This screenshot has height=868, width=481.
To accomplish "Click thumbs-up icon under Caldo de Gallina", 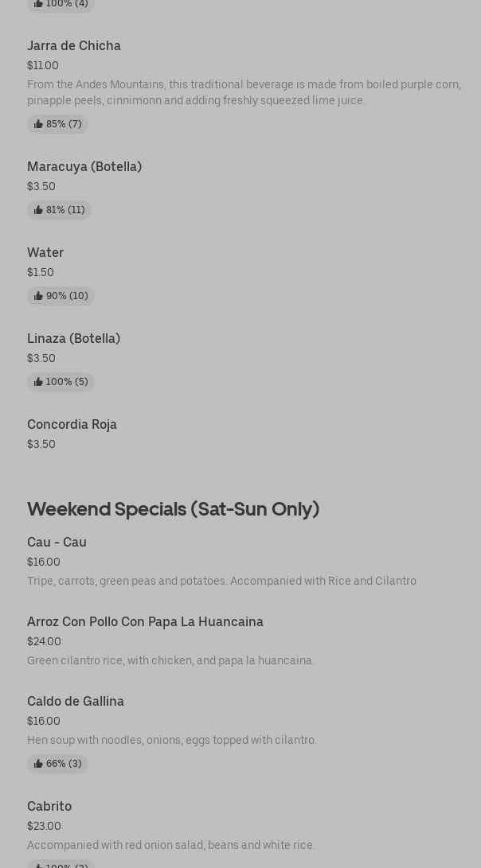I will click(x=38, y=764).
